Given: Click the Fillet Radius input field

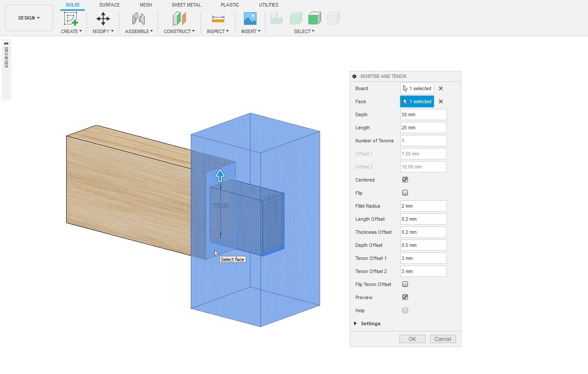Looking at the screenshot, I should tap(423, 206).
